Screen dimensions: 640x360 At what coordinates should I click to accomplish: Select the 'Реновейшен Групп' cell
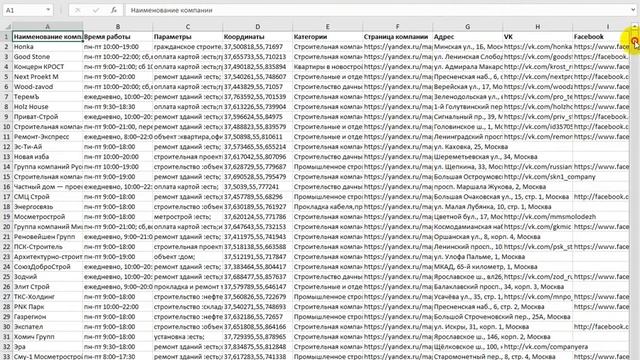point(48,237)
